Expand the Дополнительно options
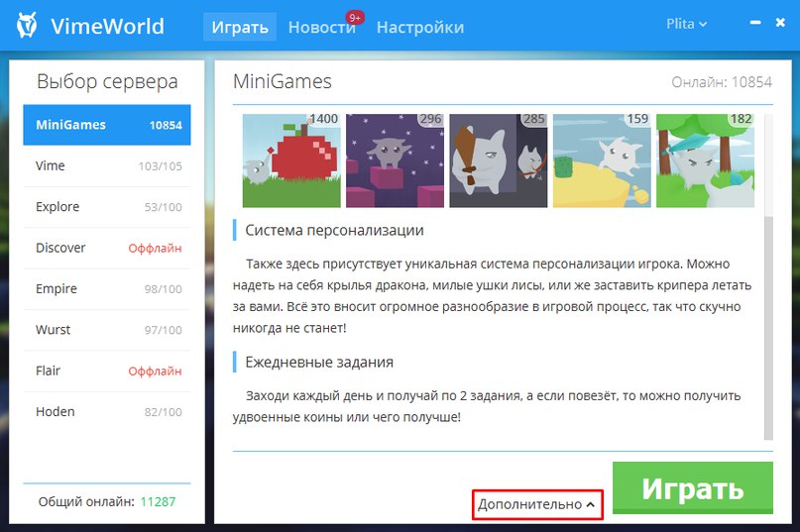Viewport: 800px width, 532px height. tap(537, 504)
